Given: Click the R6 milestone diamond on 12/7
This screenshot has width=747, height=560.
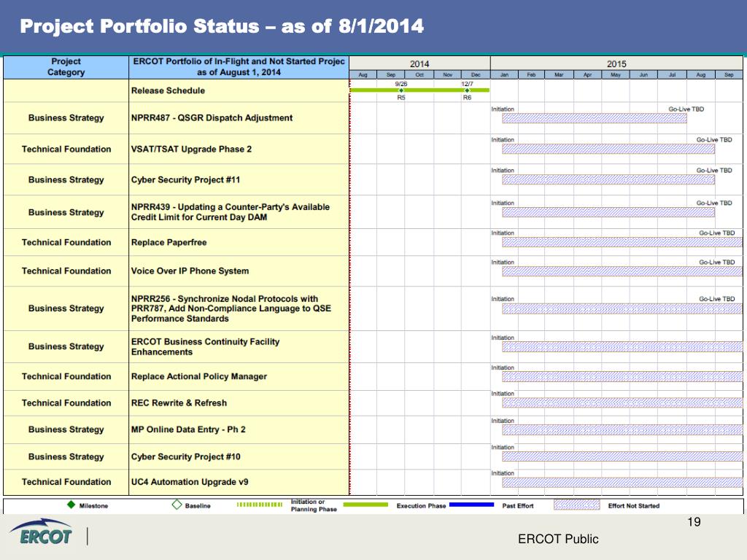Looking at the screenshot, I should click(467, 90).
